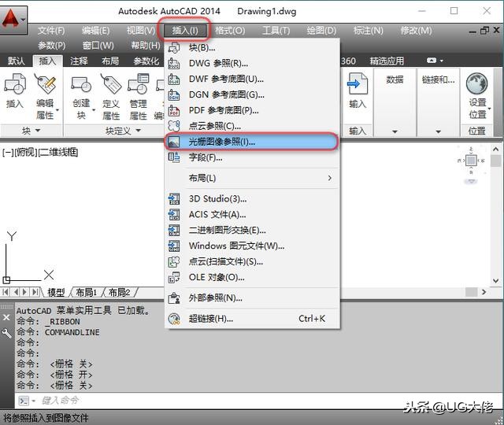Open the Window(W) menu
504x425 pixels.
click(x=98, y=46)
